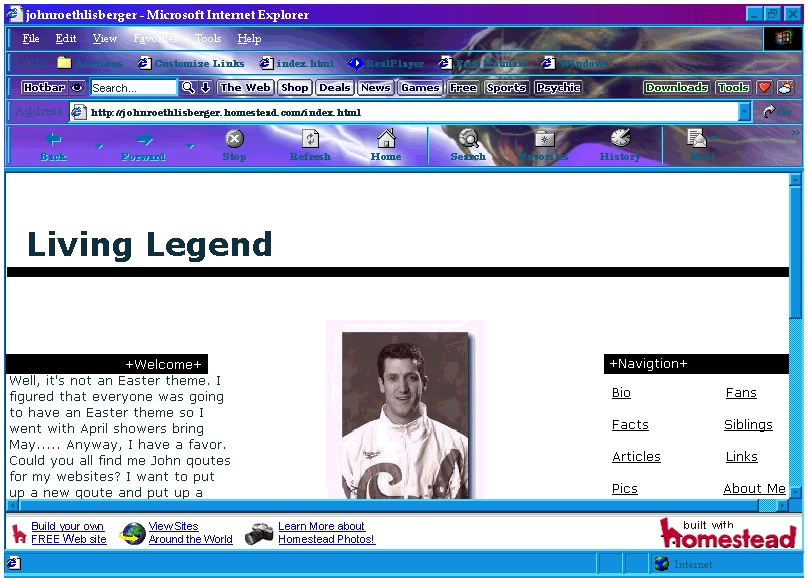This screenshot has height=578, width=808.
Task: Click the Shop Hotbar button
Action: pos(294,88)
